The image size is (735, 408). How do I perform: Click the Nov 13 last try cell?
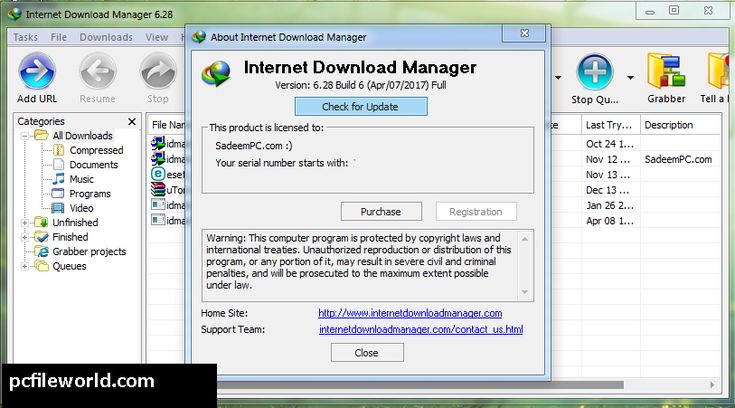(x=608, y=175)
